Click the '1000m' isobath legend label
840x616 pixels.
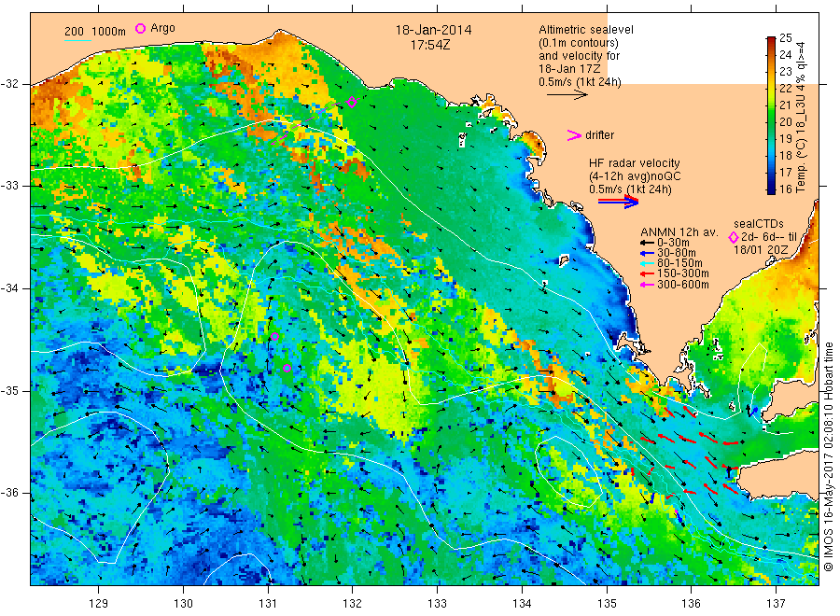coord(109,32)
